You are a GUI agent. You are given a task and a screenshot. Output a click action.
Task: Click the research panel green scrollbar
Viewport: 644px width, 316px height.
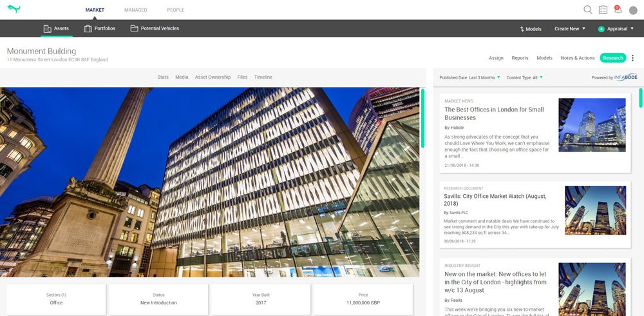tap(640, 97)
